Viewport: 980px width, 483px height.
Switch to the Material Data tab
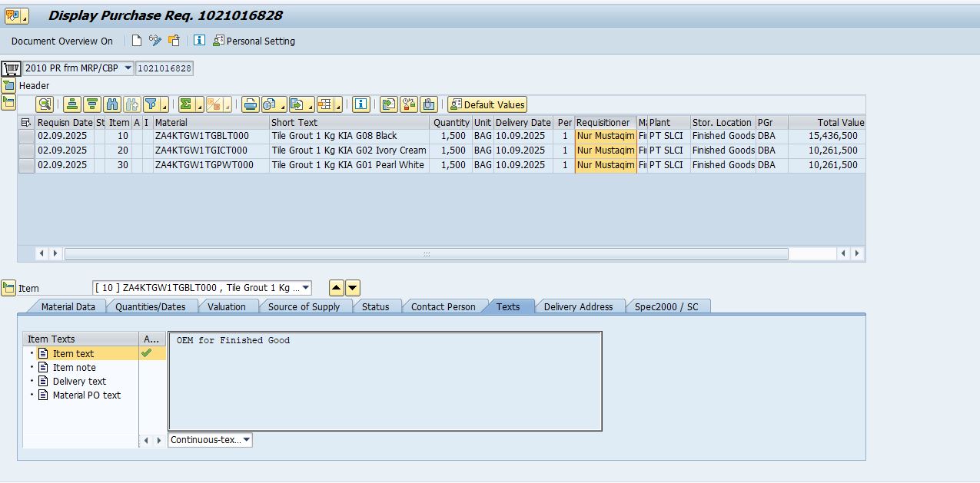[68, 306]
